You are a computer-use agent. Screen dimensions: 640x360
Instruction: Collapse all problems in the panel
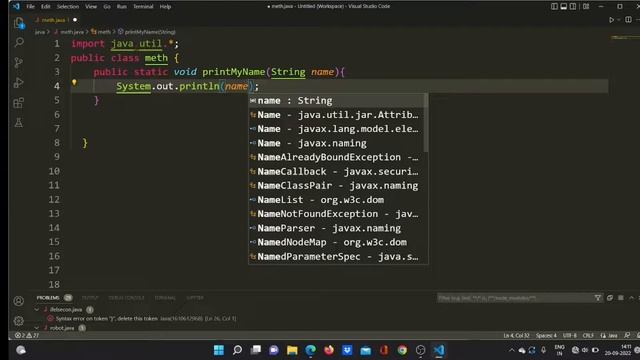(x=610, y=298)
